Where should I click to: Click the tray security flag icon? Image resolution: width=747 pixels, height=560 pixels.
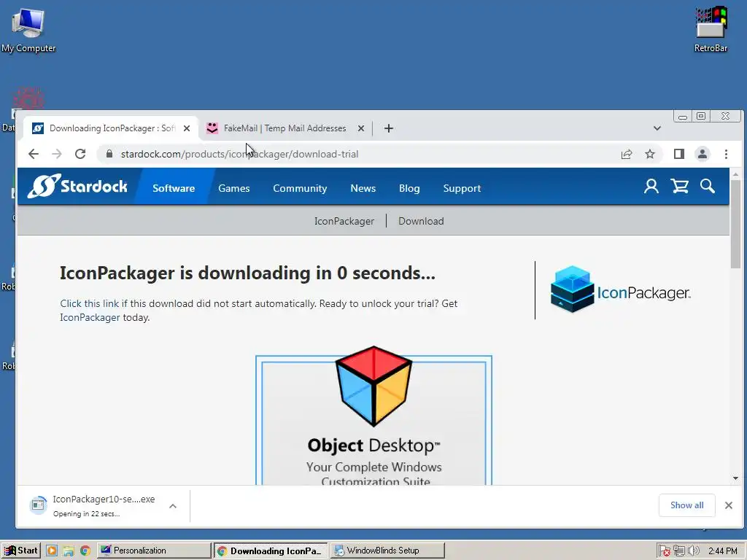665,551
